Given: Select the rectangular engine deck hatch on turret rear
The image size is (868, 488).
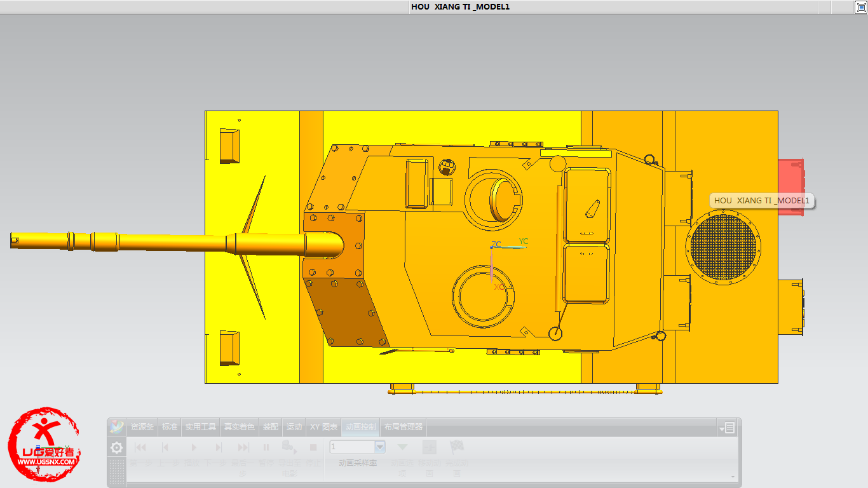Looking at the screenshot, I should (587, 205).
